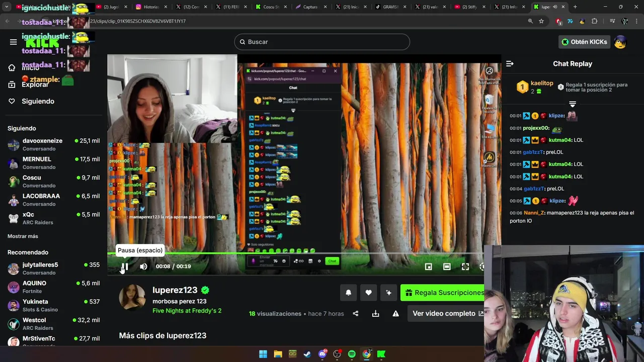
Task: Open AQUINO recommended channel
Action: tap(53, 287)
